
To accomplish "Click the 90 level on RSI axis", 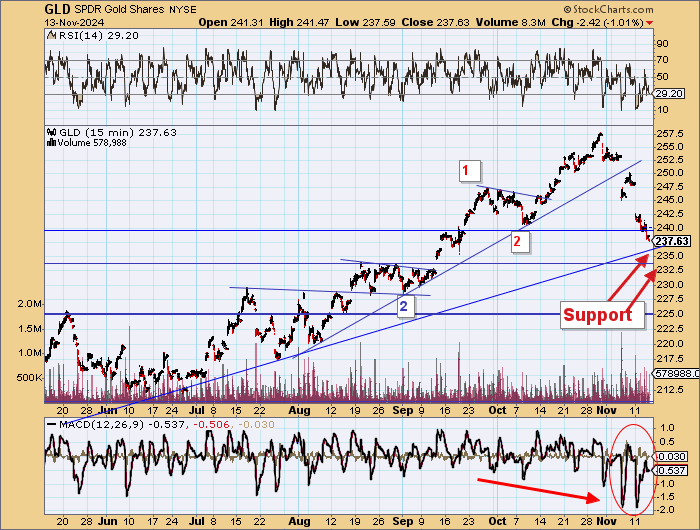I will [662, 44].
